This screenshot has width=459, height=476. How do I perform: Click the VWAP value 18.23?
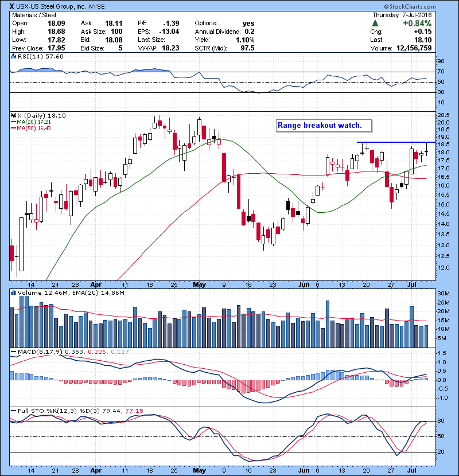click(170, 48)
